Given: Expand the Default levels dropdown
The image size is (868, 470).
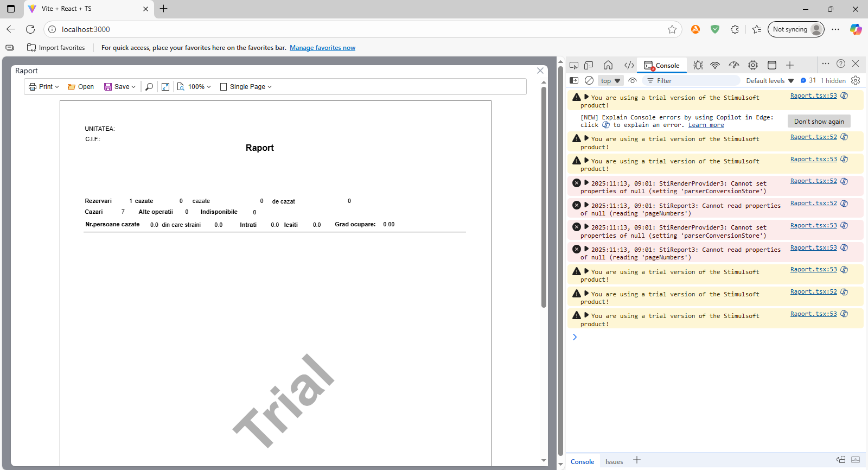Looking at the screenshot, I should pos(769,81).
